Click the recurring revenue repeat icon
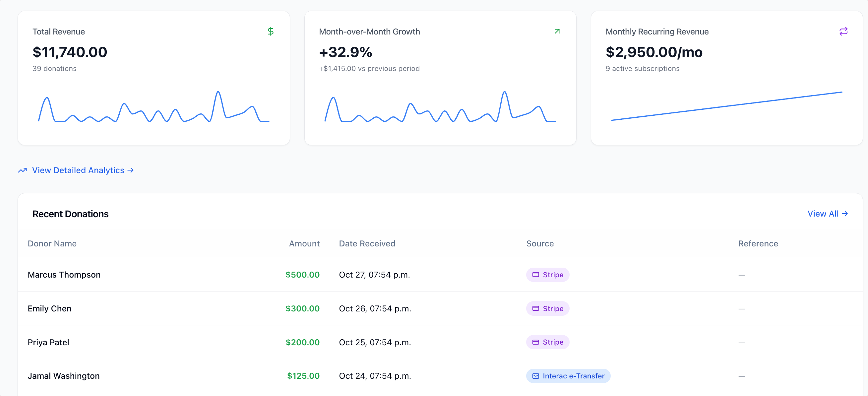 coord(843,32)
